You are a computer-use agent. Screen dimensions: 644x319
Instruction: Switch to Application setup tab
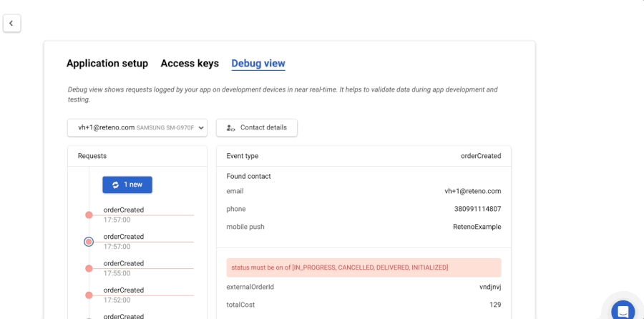point(107,64)
